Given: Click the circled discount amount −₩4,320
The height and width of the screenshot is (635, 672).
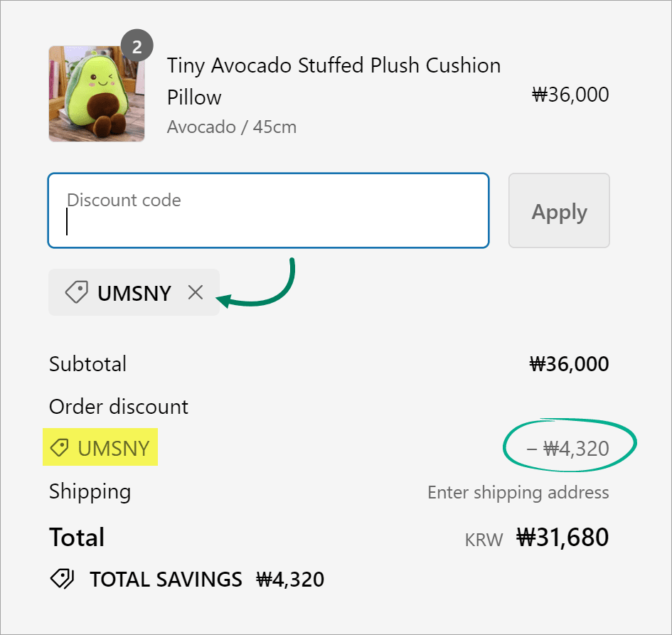Looking at the screenshot, I should pos(567,449).
